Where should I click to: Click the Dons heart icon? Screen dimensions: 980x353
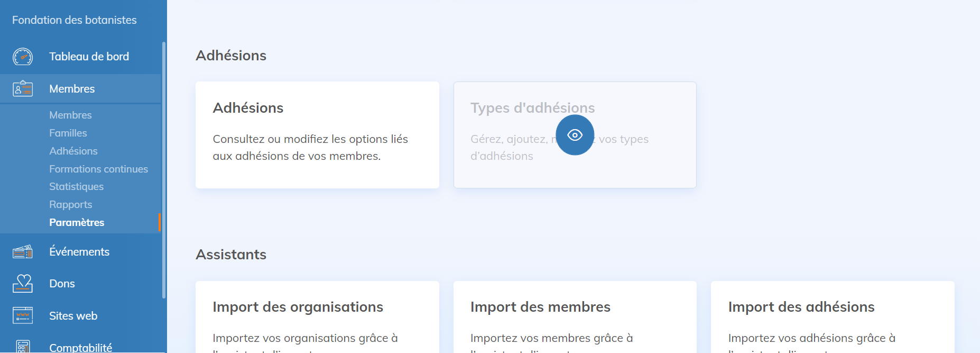pyautogui.click(x=23, y=284)
